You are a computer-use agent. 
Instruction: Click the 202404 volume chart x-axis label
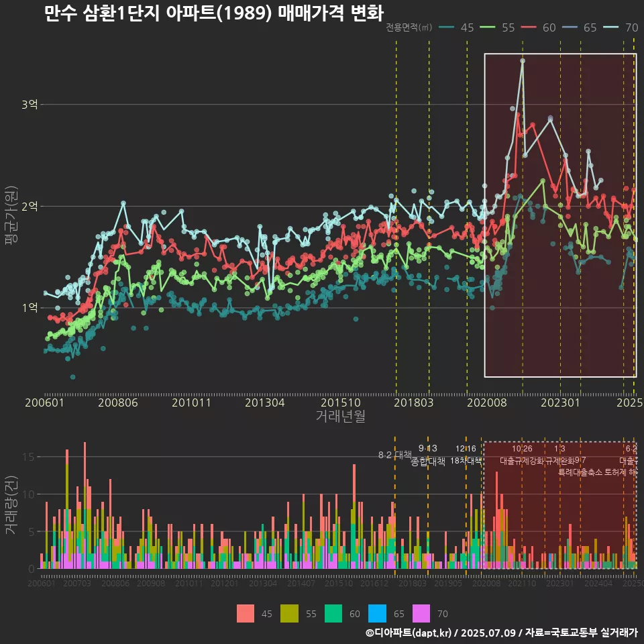(598, 583)
